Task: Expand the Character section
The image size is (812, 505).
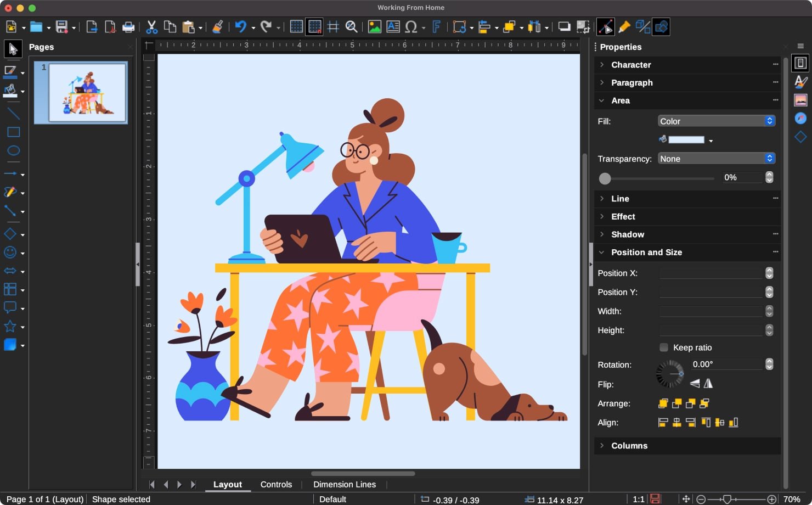Action: coord(631,65)
